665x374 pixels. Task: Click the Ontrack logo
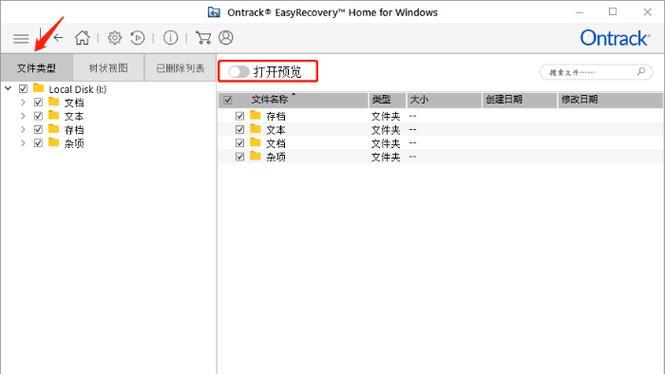click(615, 39)
